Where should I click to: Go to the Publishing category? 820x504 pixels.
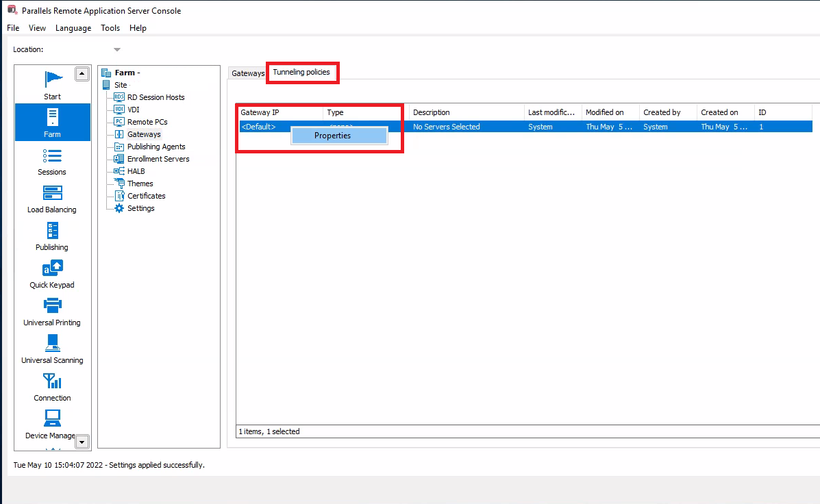click(x=52, y=236)
